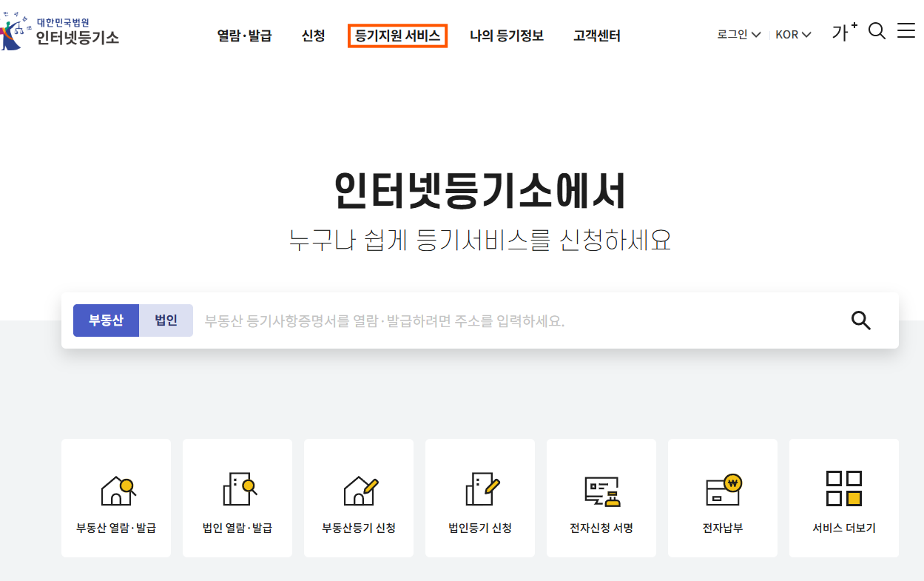Open the 신청 menu
The height and width of the screenshot is (581, 924).
tap(313, 36)
